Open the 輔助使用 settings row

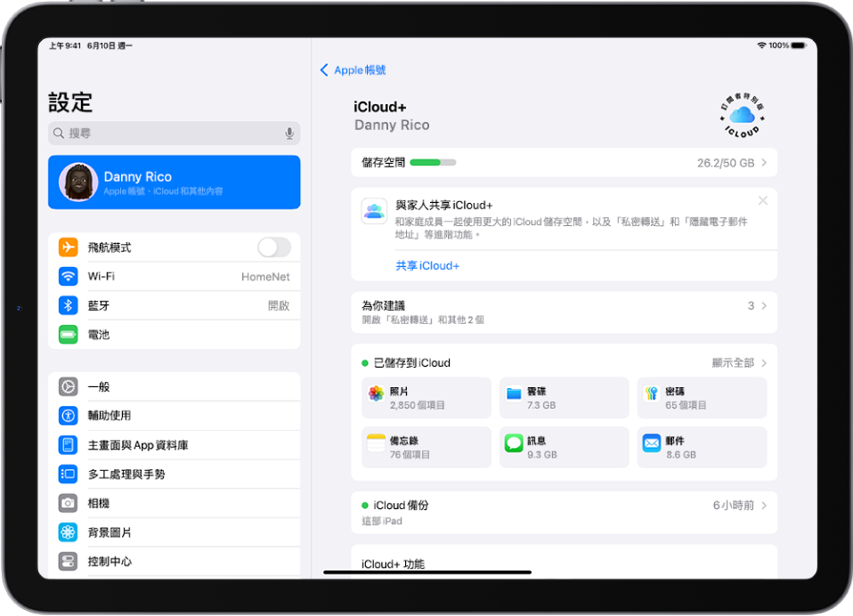tap(175, 416)
